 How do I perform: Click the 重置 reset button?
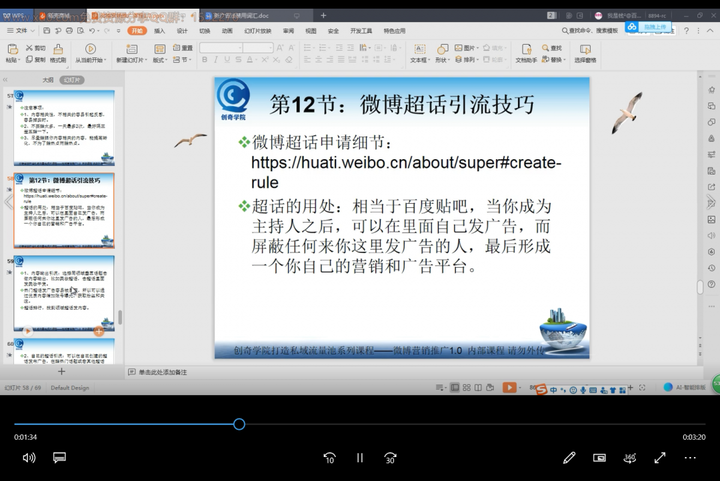pos(183,48)
